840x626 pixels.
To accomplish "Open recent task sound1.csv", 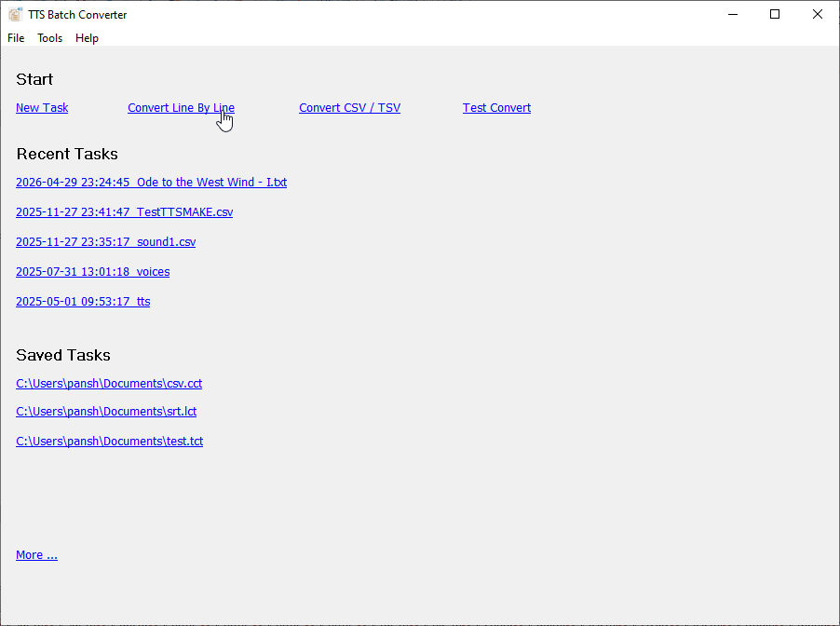I will (105, 241).
